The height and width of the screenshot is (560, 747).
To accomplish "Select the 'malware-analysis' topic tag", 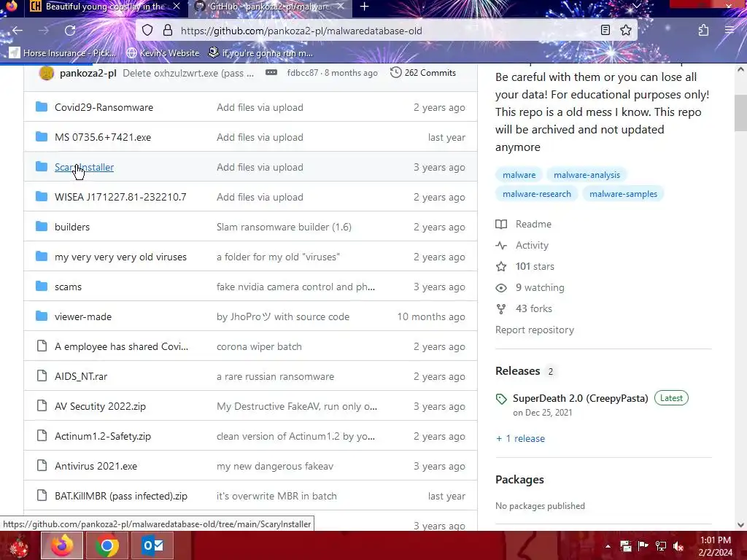I will click(587, 175).
